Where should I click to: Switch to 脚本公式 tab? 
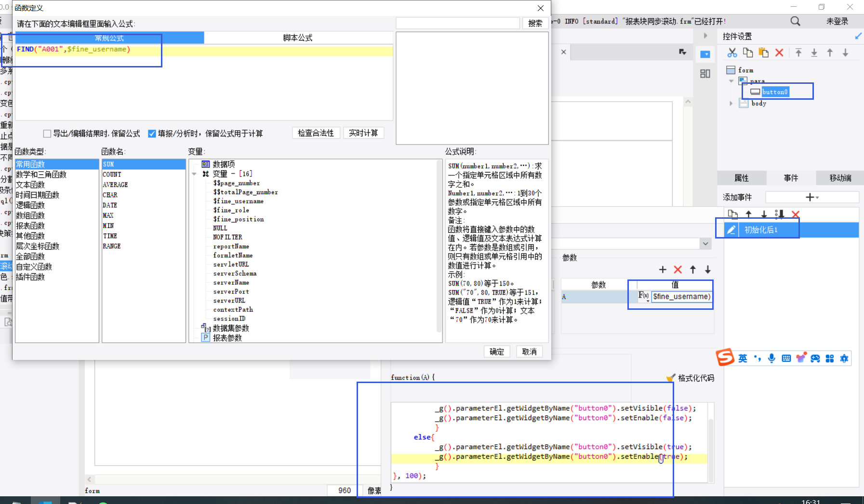(298, 38)
